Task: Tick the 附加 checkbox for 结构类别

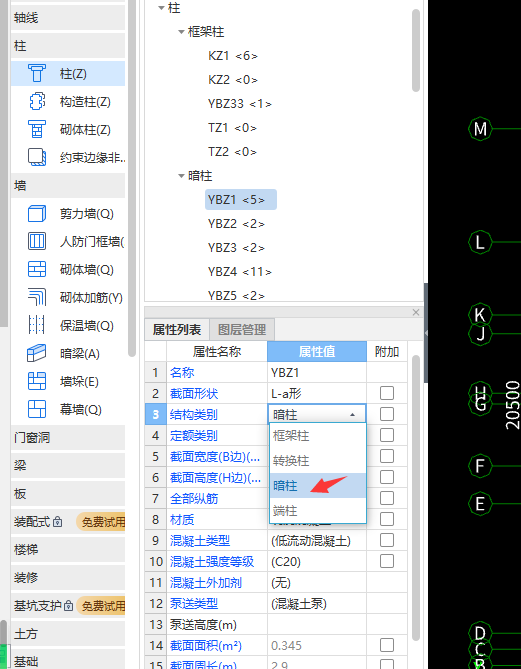Action: click(387, 414)
